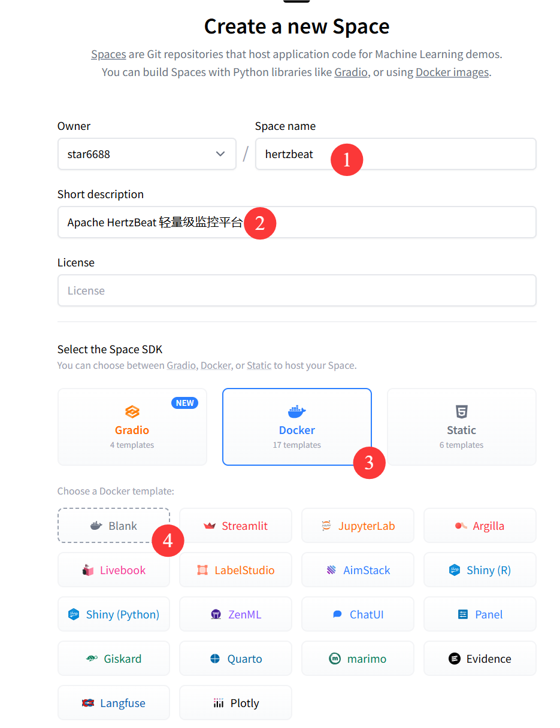Choose the marimo Docker template
Image resolution: width=560 pixels, height=728 pixels.
tap(358, 658)
